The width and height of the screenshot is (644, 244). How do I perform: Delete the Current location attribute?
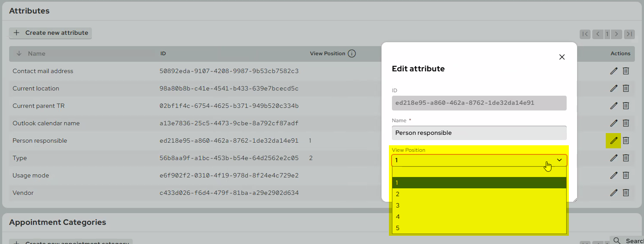tap(626, 88)
